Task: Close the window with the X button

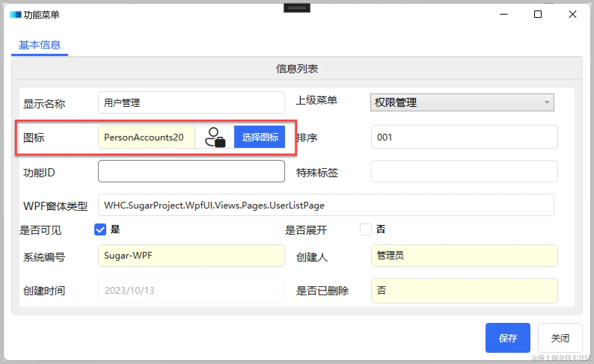Action: pos(572,14)
